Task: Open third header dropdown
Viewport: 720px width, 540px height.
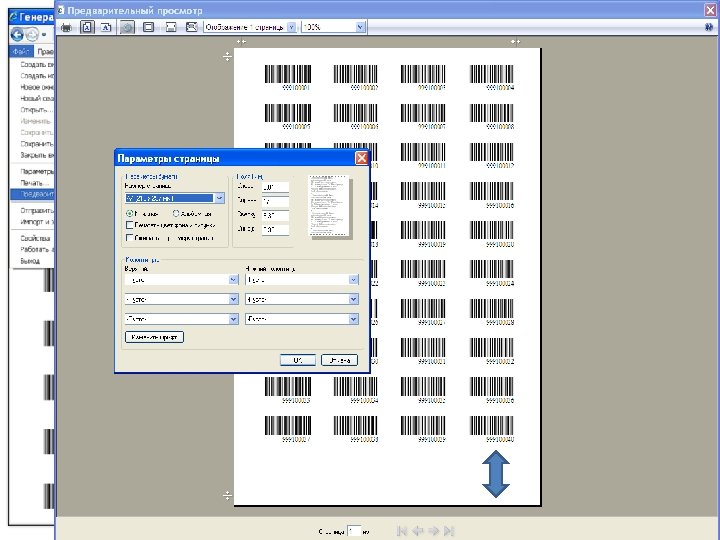Action: (233, 319)
